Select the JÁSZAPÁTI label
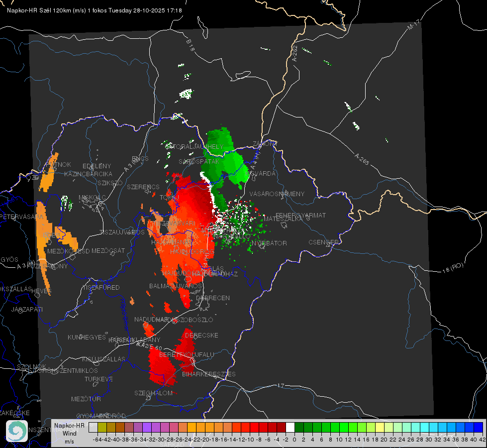The width and height of the screenshot is (487, 448). click(x=27, y=309)
